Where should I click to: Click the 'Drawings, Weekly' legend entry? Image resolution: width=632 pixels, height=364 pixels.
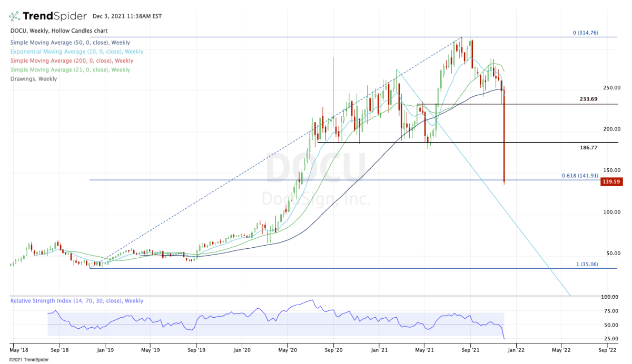click(x=33, y=79)
